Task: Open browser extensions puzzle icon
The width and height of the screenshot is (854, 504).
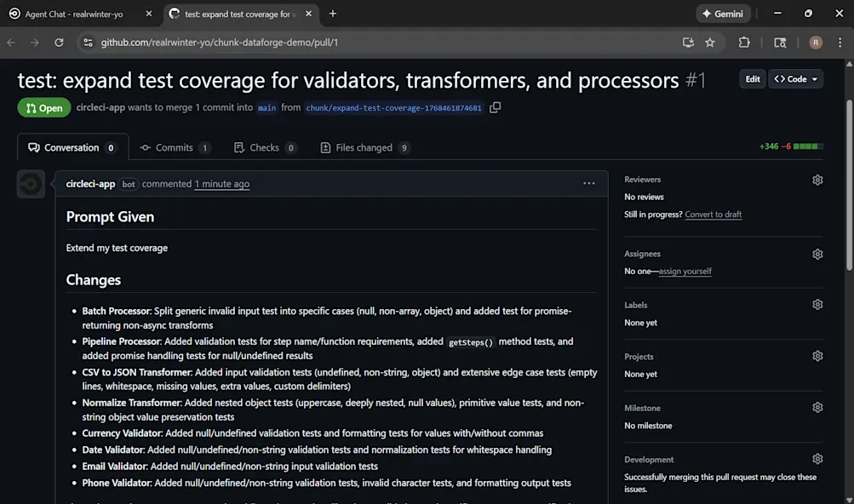Action: [x=744, y=43]
